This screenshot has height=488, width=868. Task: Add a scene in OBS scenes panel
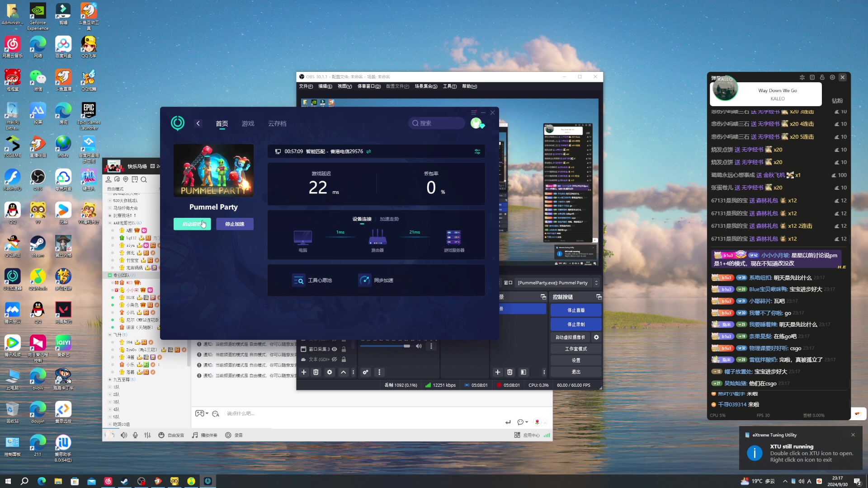(498, 372)
